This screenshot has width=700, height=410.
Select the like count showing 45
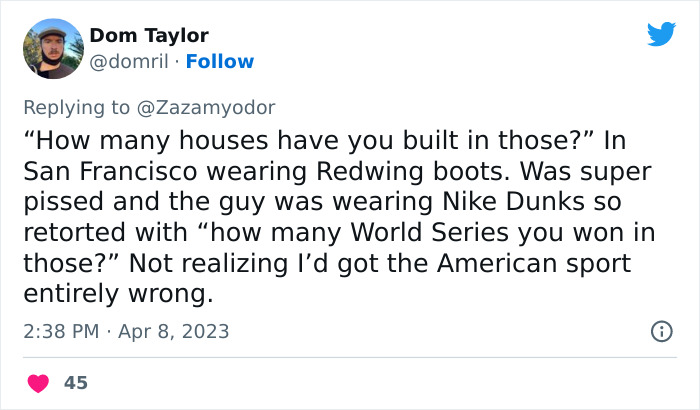click(76, 383)
